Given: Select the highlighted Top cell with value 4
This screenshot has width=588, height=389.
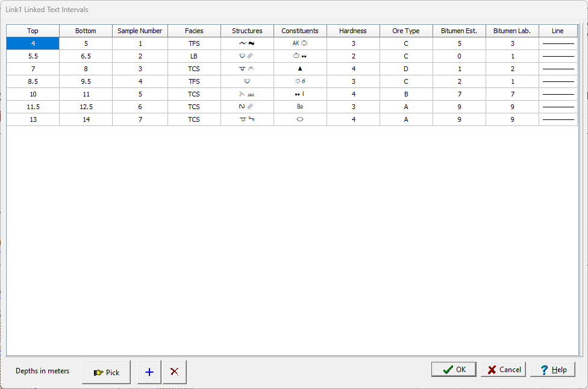Looking at the screenshot, I should click(x=33, y=43).
